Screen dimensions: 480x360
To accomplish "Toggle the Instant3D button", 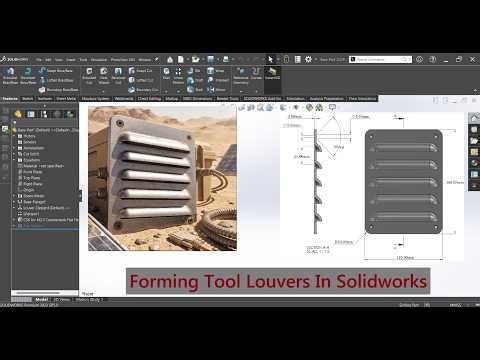I will point(272,73).
